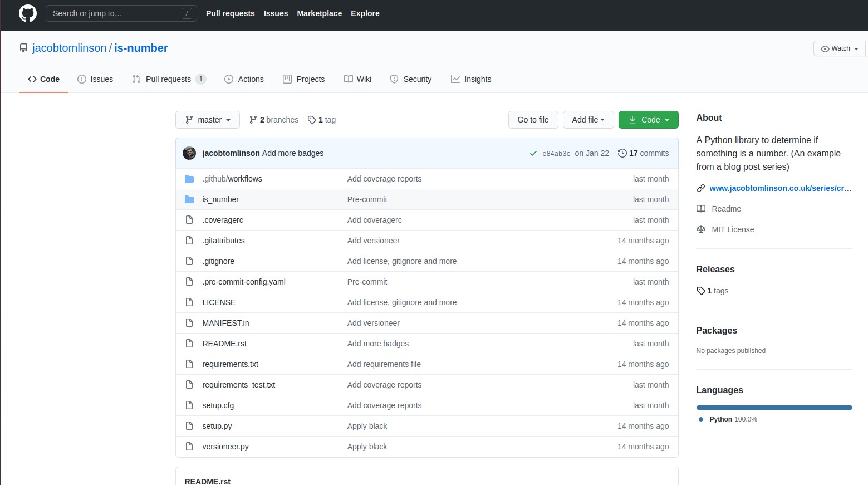Open the versioneer.py file name

click(225, 447)
